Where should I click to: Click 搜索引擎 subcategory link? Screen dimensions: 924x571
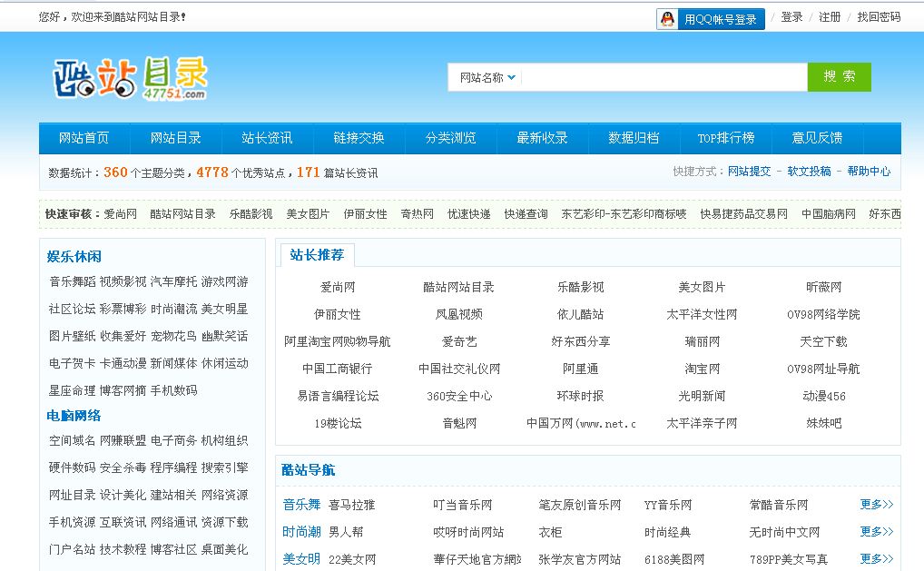224,468
